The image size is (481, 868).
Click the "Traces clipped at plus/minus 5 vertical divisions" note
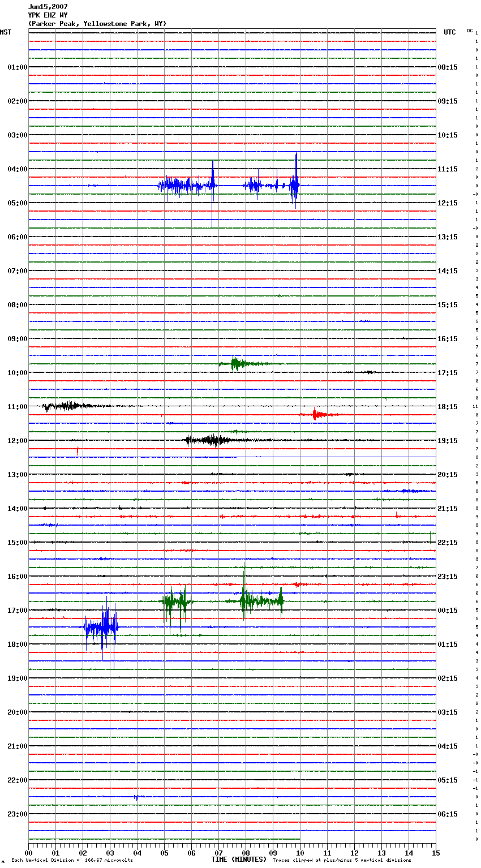342,861
